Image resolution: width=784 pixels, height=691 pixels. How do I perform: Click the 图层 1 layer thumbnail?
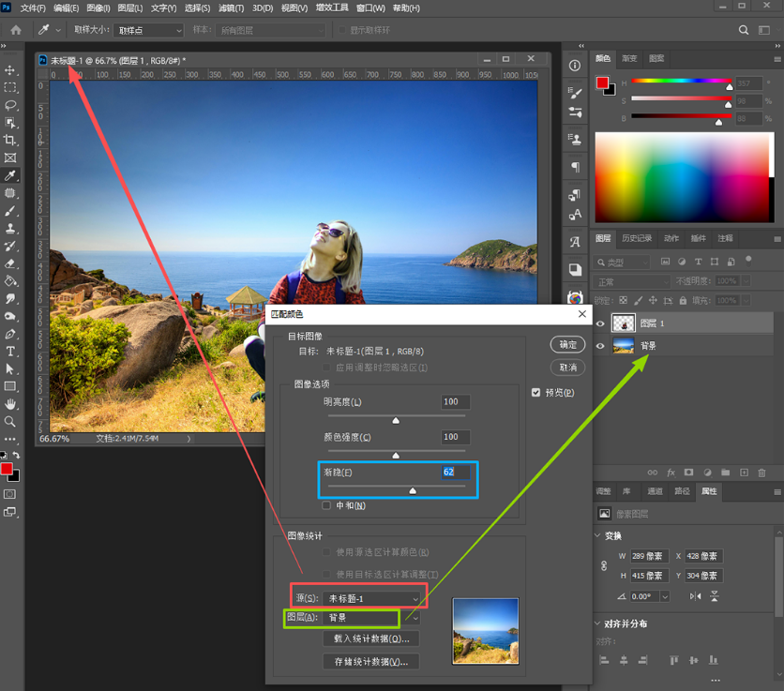tap(624, 323)
